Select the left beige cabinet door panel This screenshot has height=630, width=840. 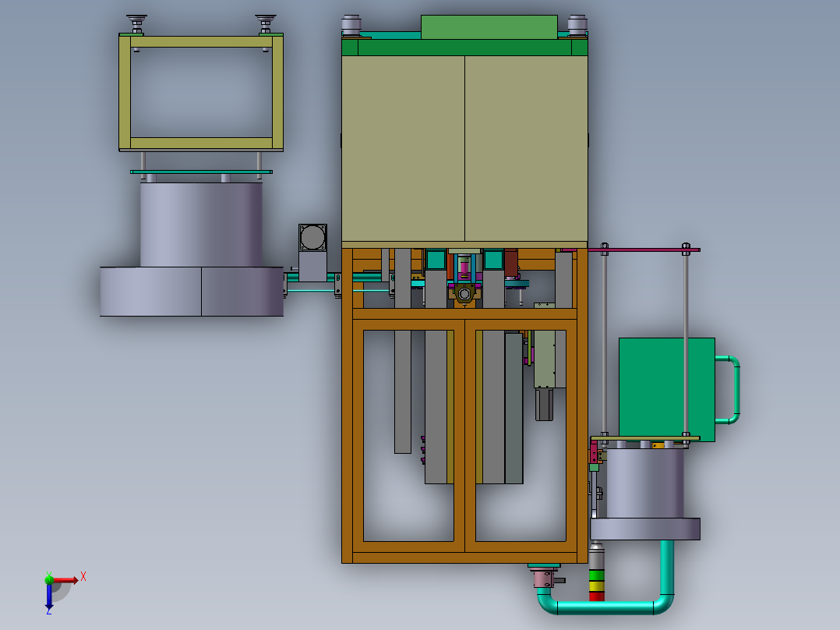(403, 148)
